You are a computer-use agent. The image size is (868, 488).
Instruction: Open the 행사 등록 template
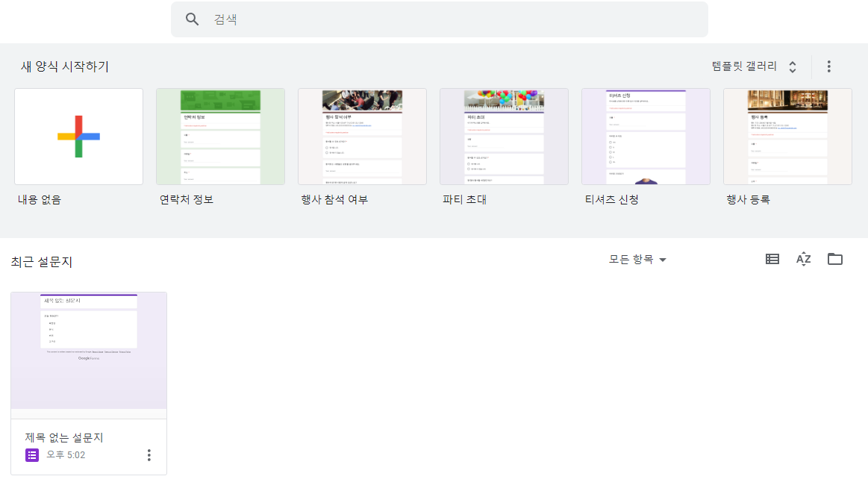(787, 136)
